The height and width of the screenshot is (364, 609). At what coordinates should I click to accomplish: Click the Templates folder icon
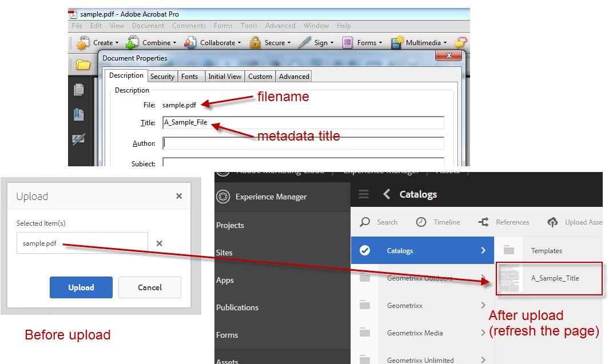[x=509, y=250]
